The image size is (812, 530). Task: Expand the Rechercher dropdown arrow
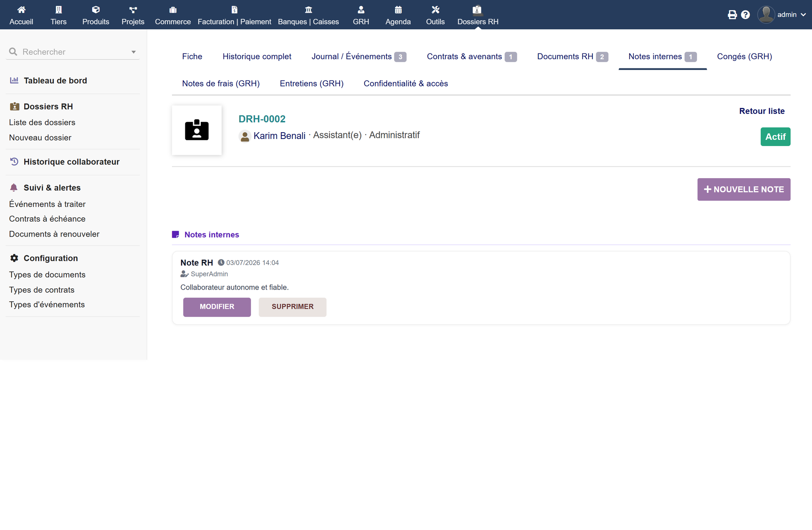(x=134, y=52)
